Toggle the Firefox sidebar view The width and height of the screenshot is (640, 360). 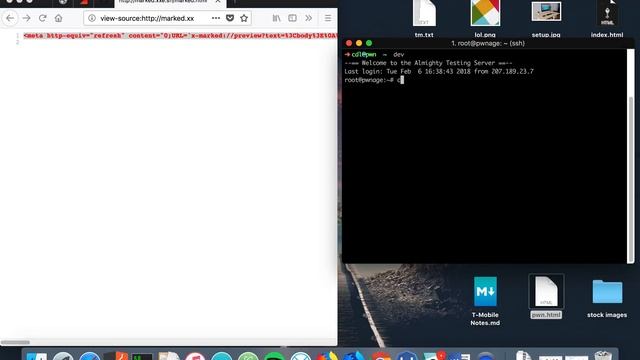point(292,18)
